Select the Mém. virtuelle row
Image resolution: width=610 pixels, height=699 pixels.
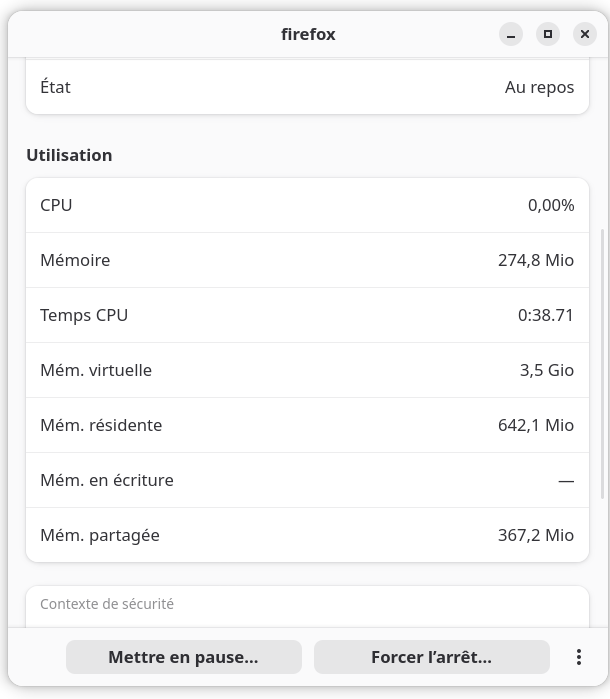coord(307,370)
